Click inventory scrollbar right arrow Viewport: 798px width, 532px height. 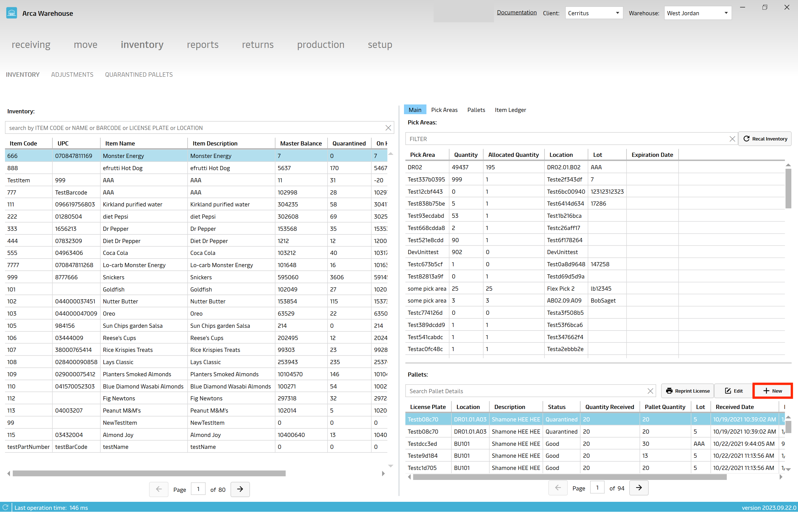(383, 473)
